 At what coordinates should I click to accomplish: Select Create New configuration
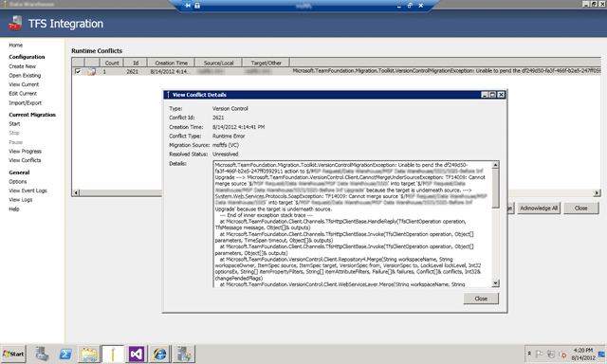[x=23, y=66]
